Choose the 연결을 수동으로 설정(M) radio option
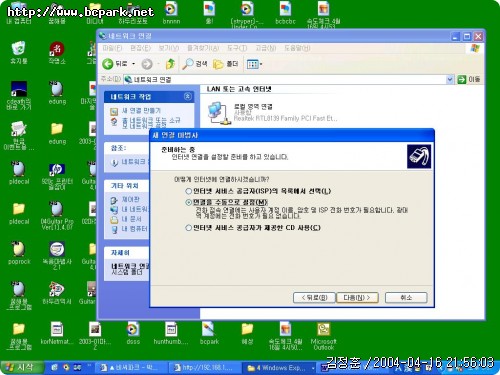Image resolution: width=500 pixels, height=375 pixels. pos(188,202)
